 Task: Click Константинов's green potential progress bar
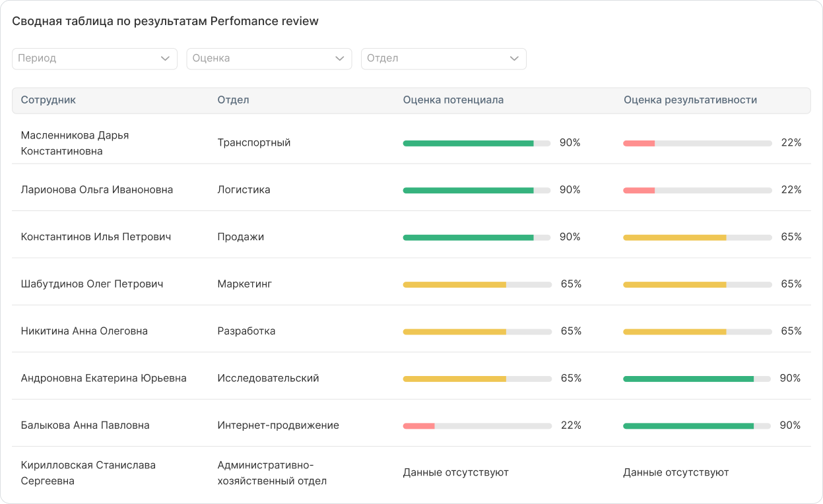click(x=477, y=237)
